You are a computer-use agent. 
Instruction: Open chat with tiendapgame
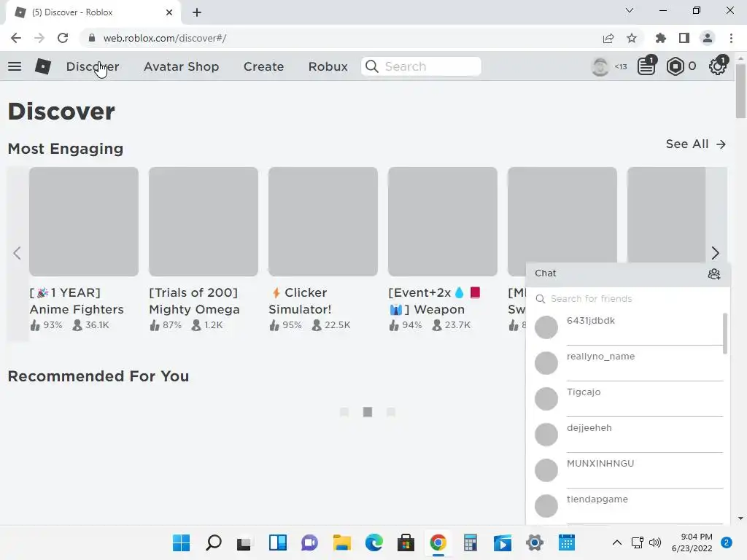(628, 506)
